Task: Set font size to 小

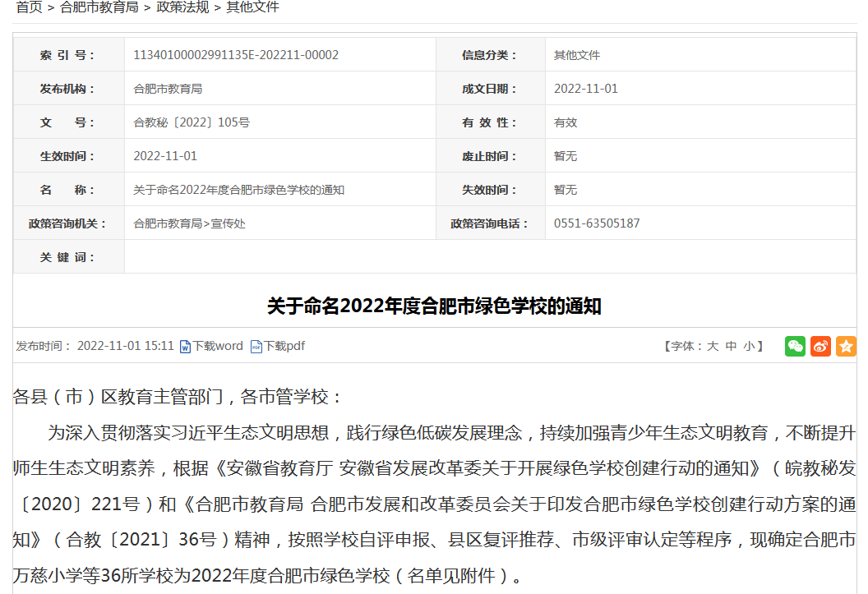Action: (x=749, y=346)
